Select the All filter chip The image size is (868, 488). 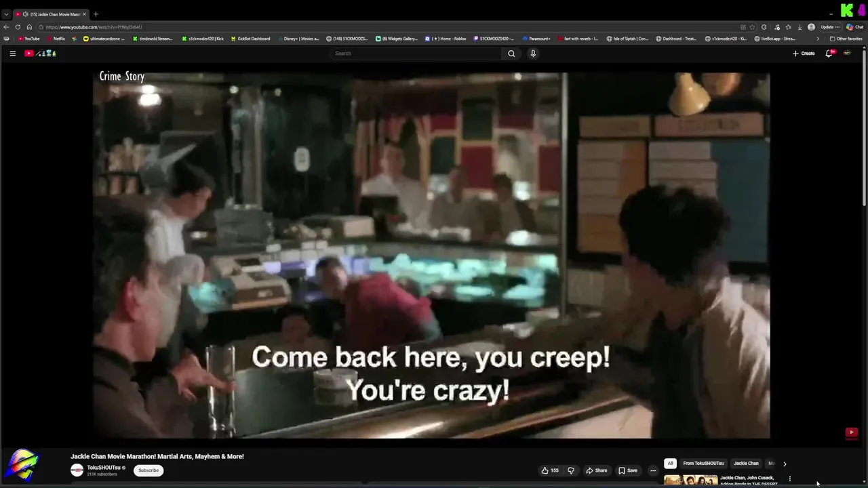tap(670, 464)
